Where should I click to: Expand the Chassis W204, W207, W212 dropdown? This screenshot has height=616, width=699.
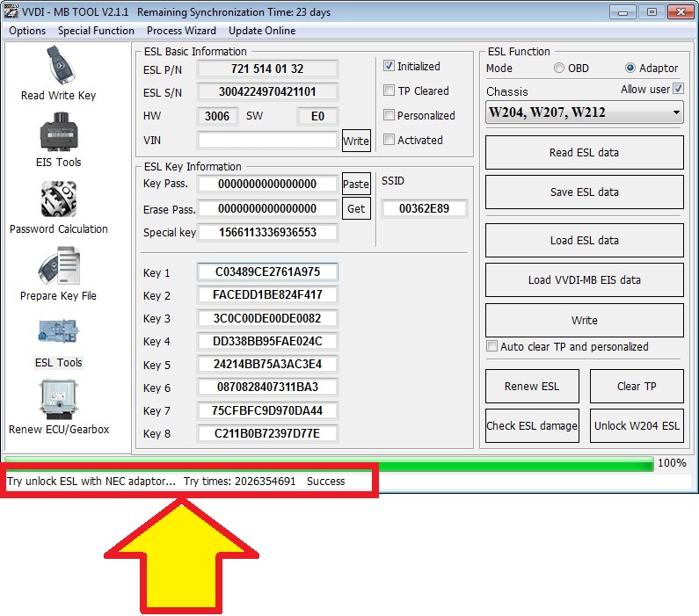tap(584, 112)
